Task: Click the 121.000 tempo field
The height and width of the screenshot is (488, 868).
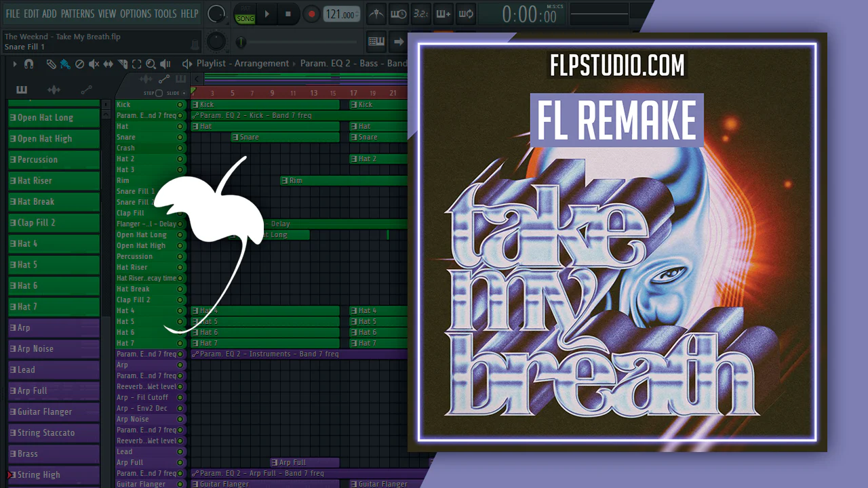Action: pos(341,14)
